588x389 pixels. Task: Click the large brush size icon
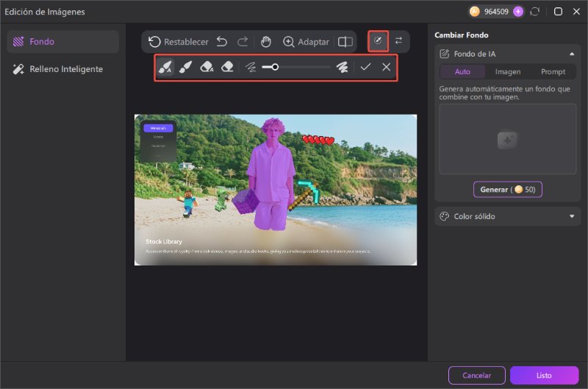(342, 67)
